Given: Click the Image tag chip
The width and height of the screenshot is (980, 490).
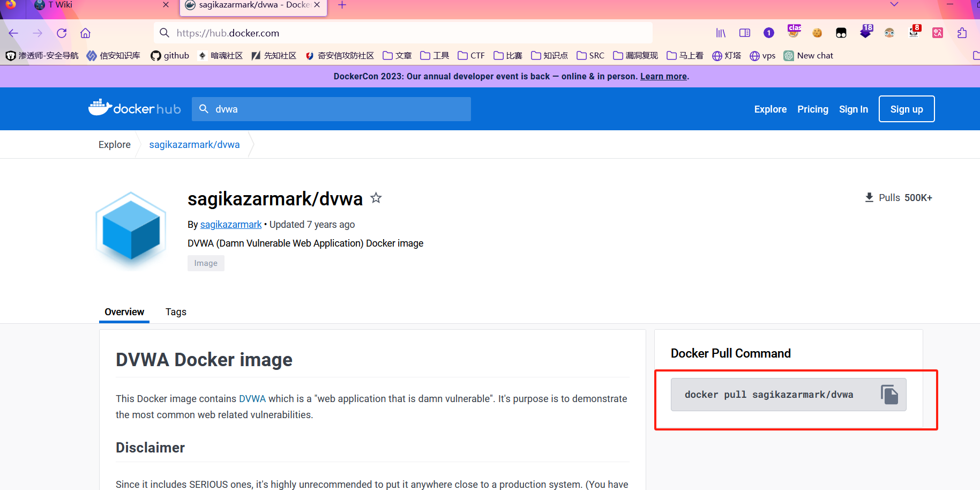Looking at the screenshot, I should tap(206, 263).
